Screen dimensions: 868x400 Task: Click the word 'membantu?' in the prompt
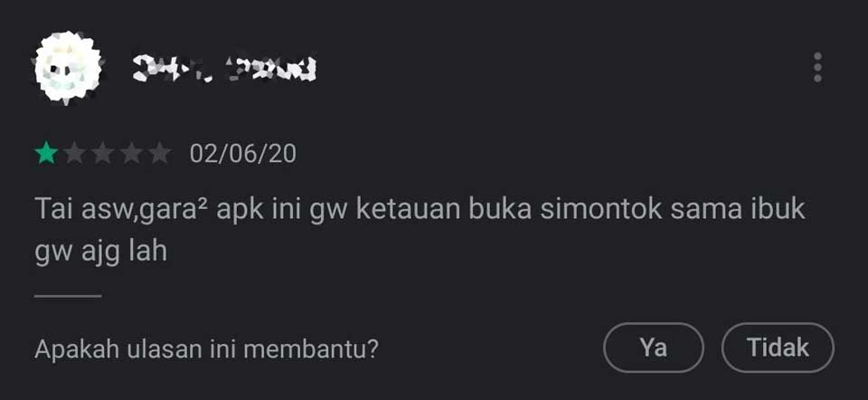point(310,349)
